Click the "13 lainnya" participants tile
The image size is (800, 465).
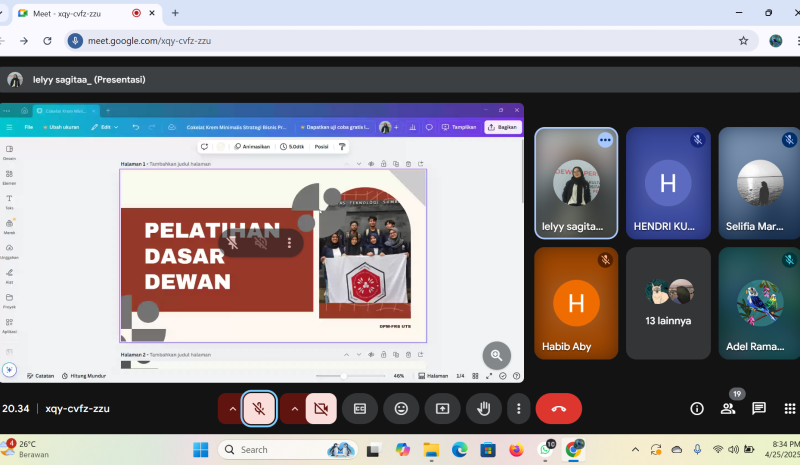click(668, 303)
